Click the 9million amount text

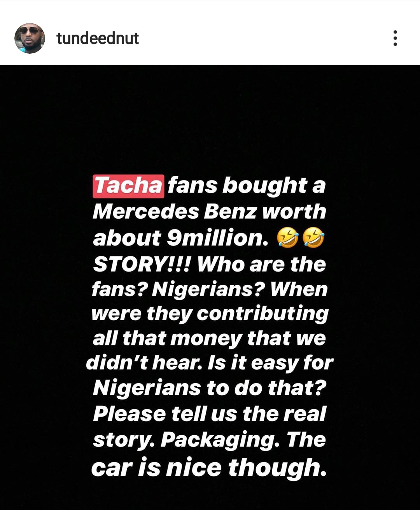217,238
